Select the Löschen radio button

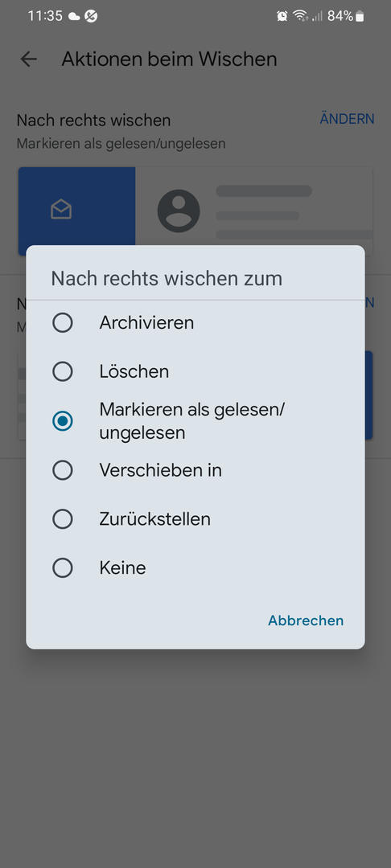tap(62, 371)
